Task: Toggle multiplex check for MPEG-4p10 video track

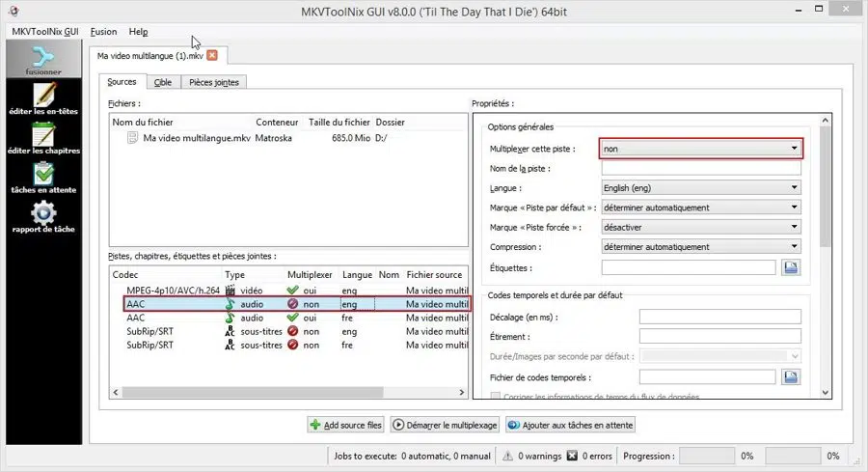Action: click(x=293, y=291)
